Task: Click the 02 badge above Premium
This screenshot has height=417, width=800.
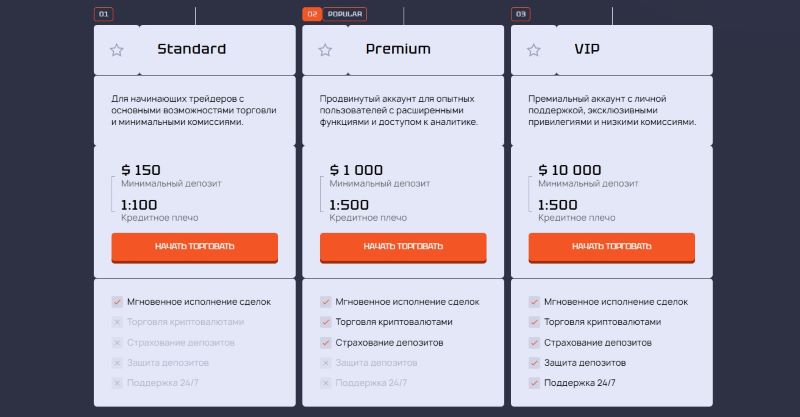Action: 312,14
